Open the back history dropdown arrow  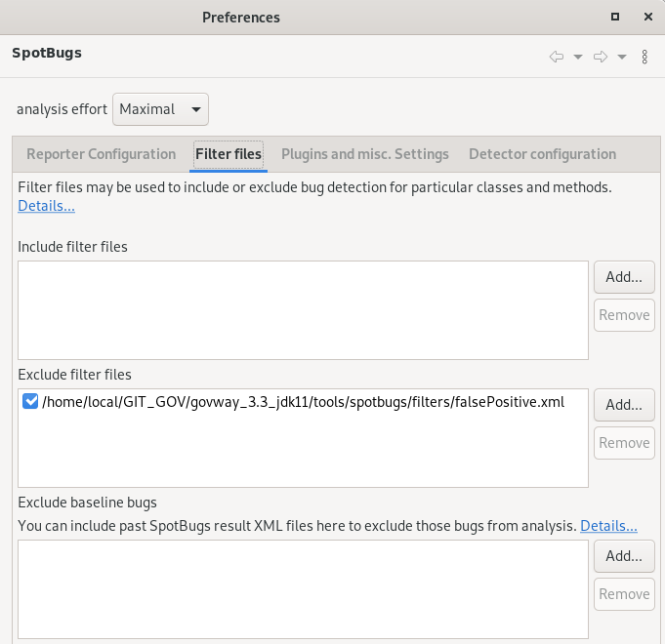pos(578,57)
